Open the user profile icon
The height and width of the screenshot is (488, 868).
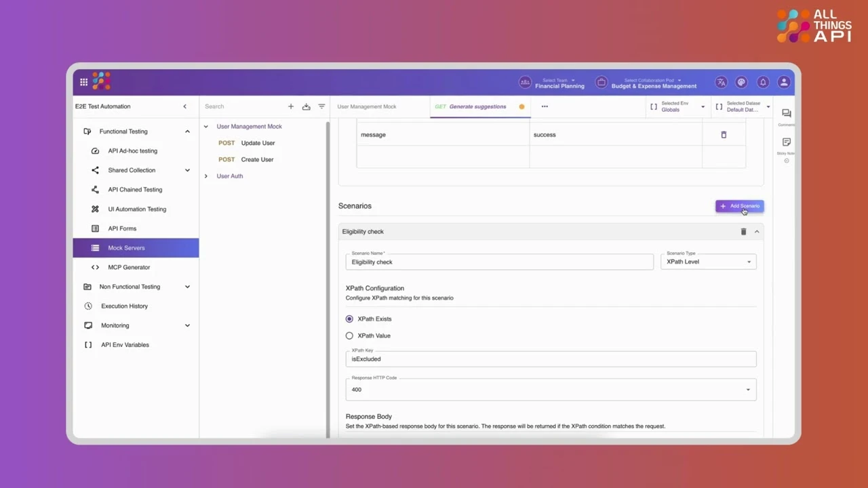tap(784, 82)
